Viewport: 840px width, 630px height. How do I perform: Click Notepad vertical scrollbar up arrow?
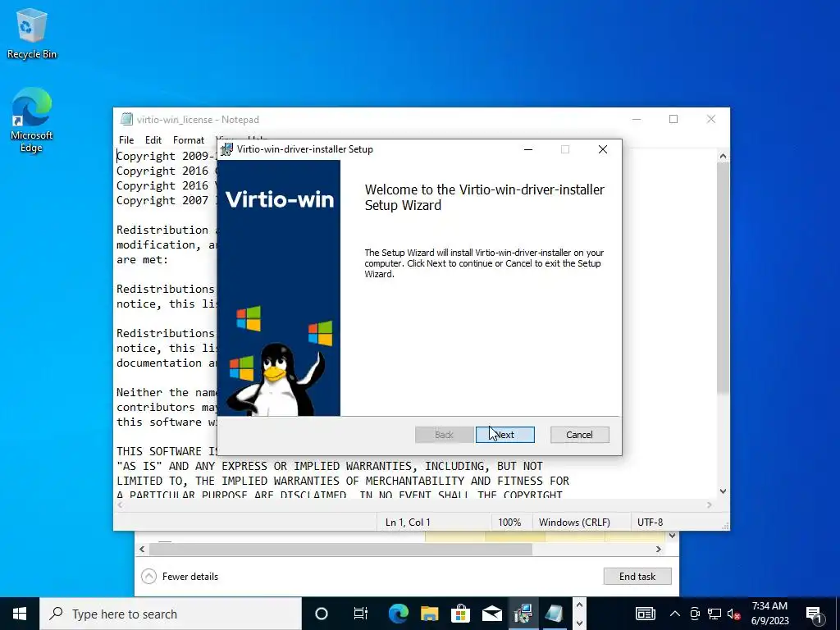tap(724, 157)
